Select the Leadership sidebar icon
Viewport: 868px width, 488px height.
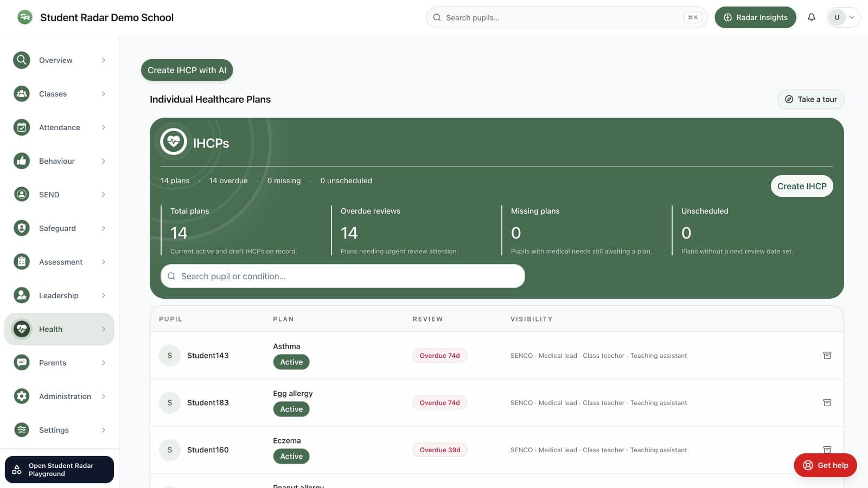pyautogui.click(x=22, y=296)
